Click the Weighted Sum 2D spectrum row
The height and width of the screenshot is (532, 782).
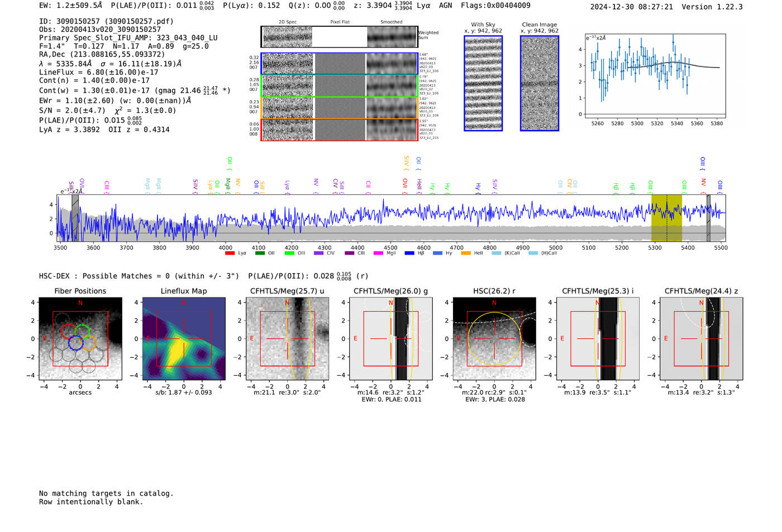339,37
